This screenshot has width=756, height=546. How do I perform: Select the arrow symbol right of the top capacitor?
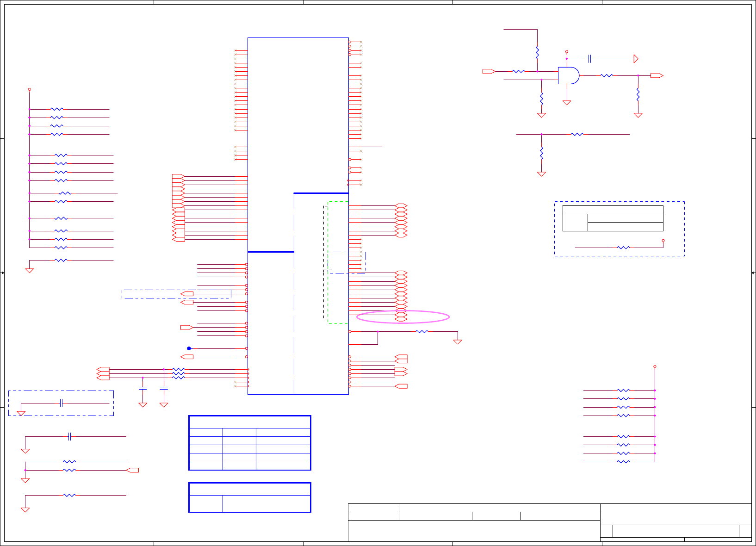click(x=636, y=59)
